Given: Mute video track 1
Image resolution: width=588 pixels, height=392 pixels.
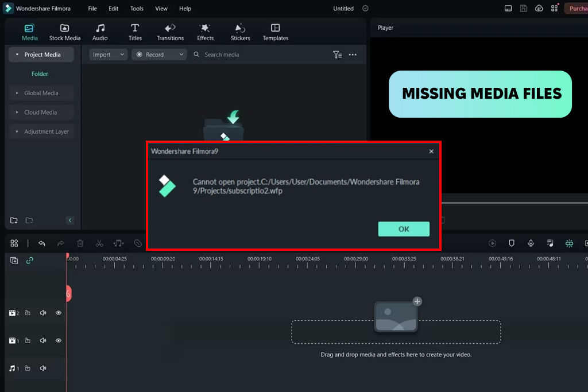Looking at the screenshot, I should [43, 340].
